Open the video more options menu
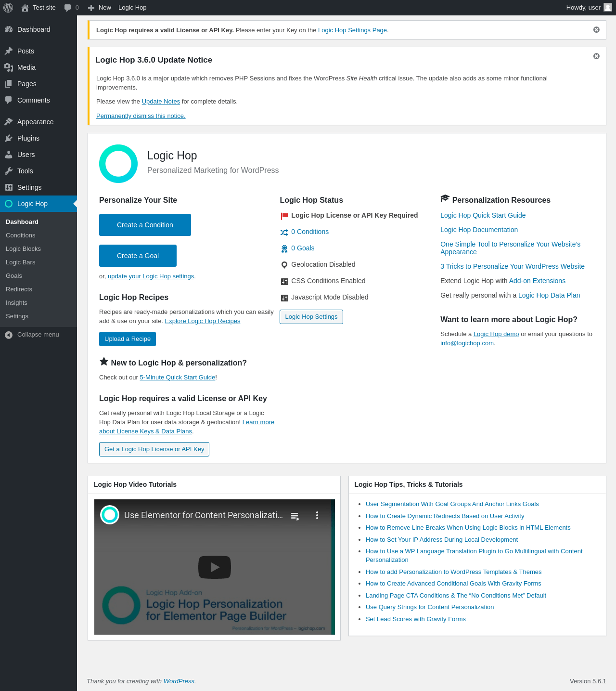Image resolution: width=616 pixels, height=691 pixels. [x=317, y=515]
